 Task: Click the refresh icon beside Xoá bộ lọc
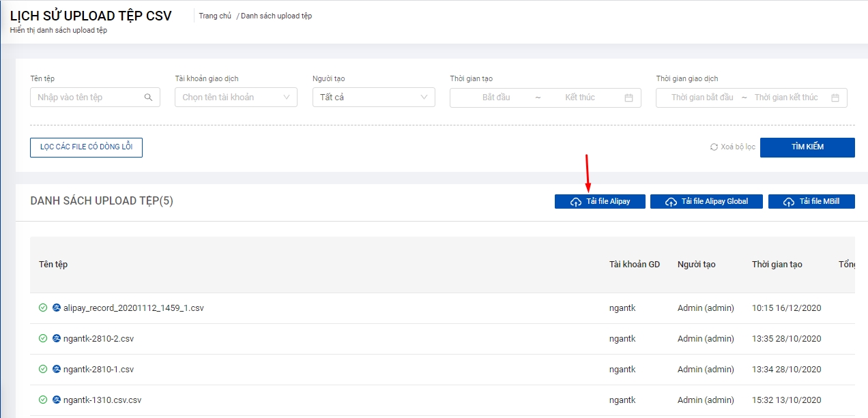tap(714, 147)
